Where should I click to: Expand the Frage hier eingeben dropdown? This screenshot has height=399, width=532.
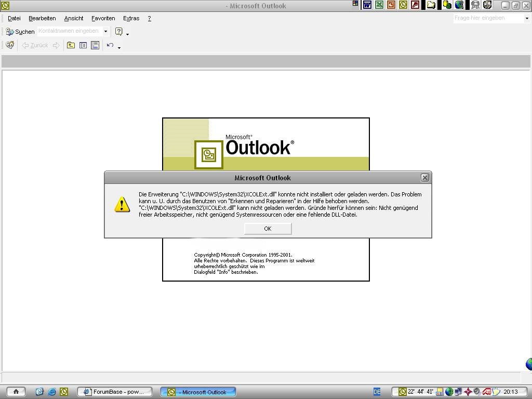tap(527, 19)
